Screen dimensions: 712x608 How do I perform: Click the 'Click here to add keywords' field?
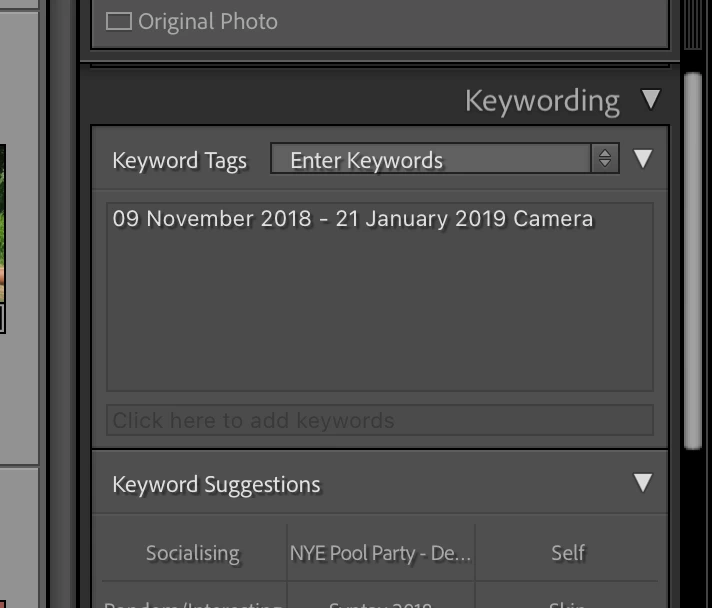coord(380,420)
